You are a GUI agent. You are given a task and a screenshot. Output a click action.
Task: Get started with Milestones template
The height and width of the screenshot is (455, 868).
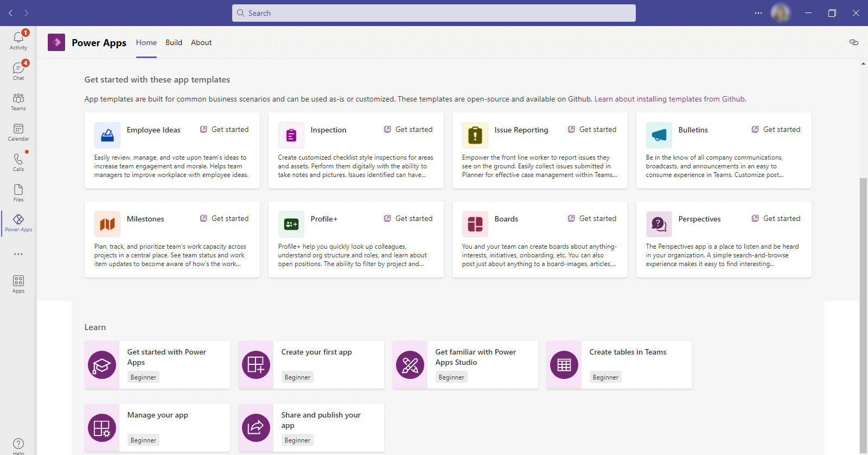[225, 218]
